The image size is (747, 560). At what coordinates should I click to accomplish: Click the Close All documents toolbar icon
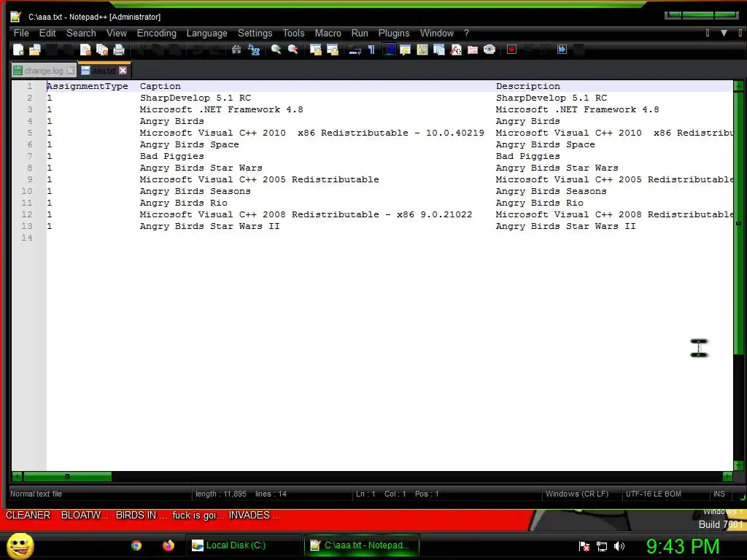102,50
